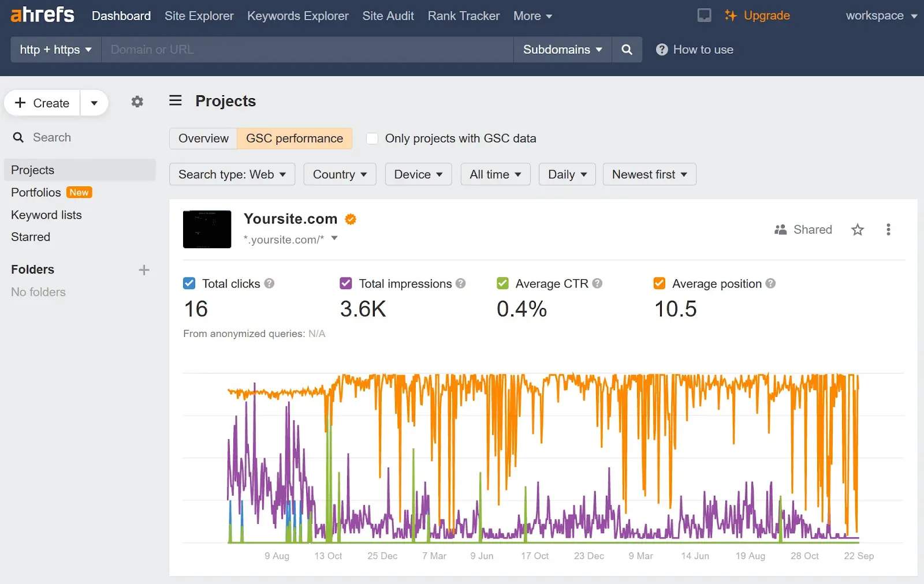Enable Only projects with GSC data
Image resolution: width=924 pixels, height=584 pixels.
click(x=372, y=138)
